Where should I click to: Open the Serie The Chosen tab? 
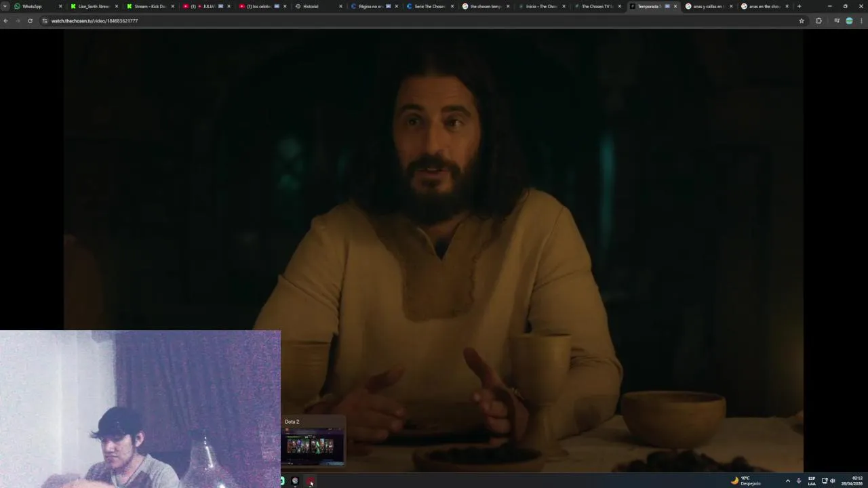[429, 6]
